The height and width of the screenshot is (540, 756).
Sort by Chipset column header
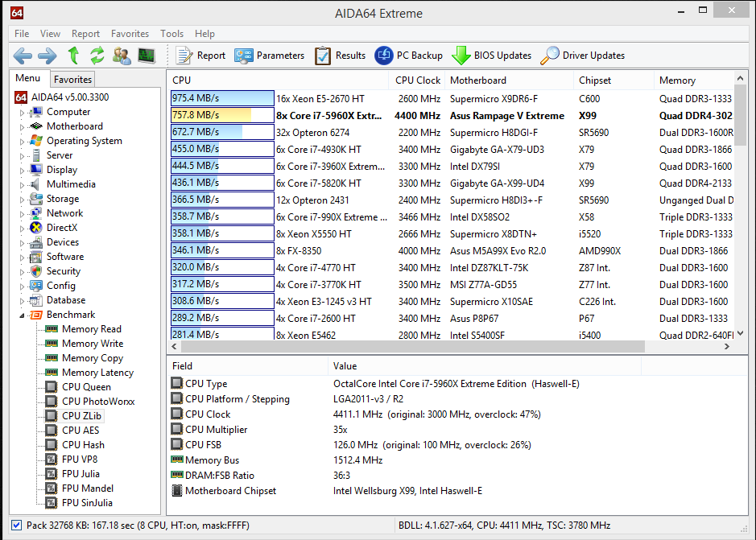(613, 80)
